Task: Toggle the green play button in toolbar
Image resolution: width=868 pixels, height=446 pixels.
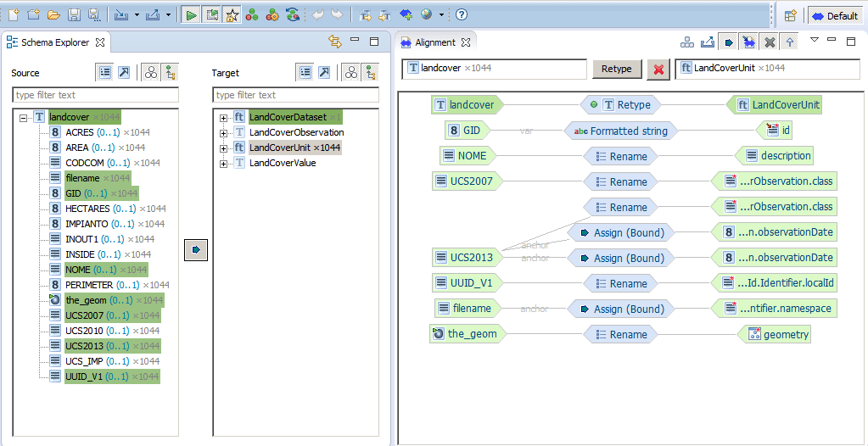Action: 191,15
